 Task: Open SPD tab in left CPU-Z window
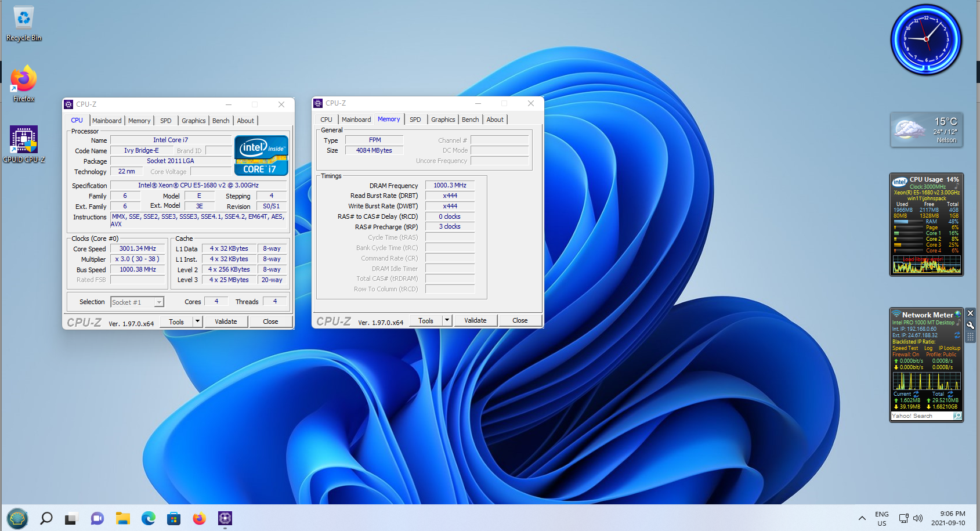[166, 121]
